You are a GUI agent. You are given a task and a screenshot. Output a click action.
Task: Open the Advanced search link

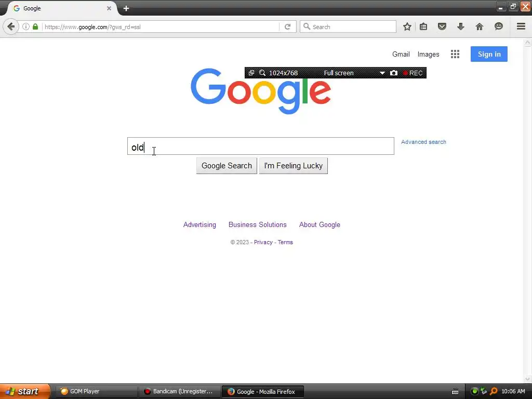pyautogui.click(x=423, y=142)
